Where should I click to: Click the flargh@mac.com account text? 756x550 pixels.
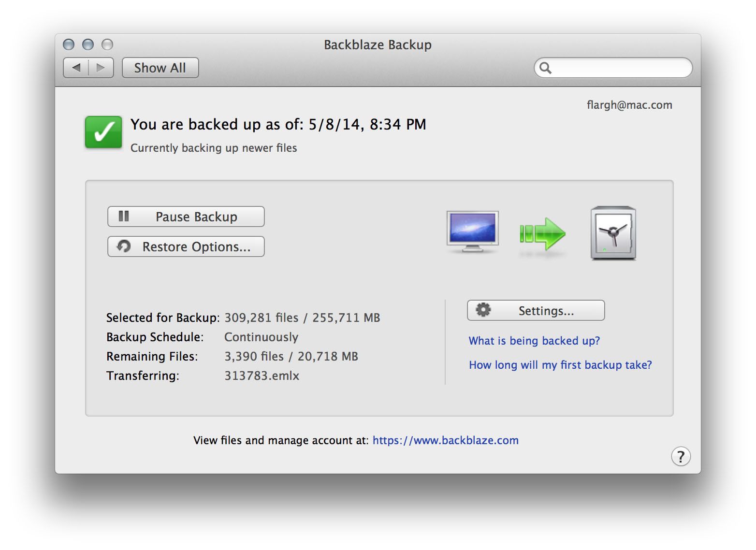pyautogui.click(x=629, y=105)
